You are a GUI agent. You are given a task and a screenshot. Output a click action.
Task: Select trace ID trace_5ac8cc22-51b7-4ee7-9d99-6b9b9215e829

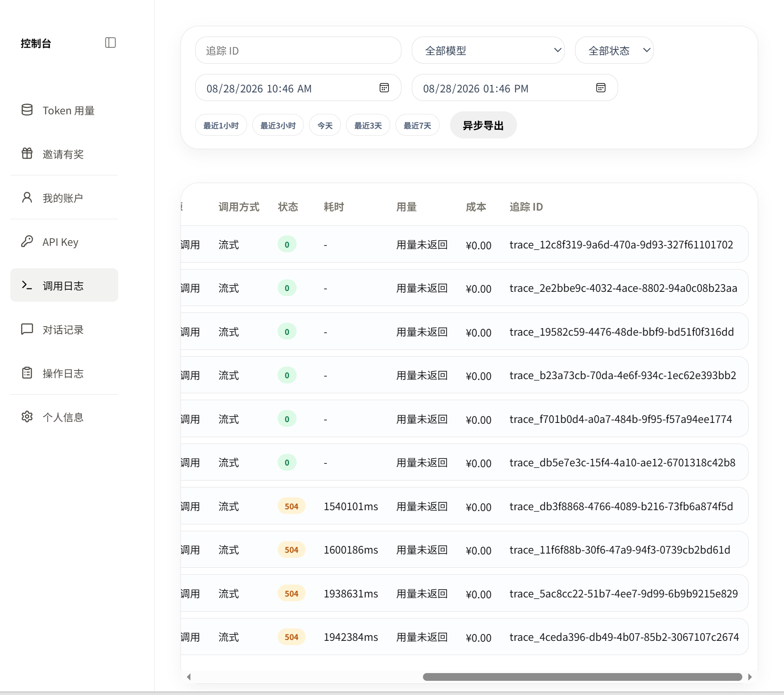point(624,594)
